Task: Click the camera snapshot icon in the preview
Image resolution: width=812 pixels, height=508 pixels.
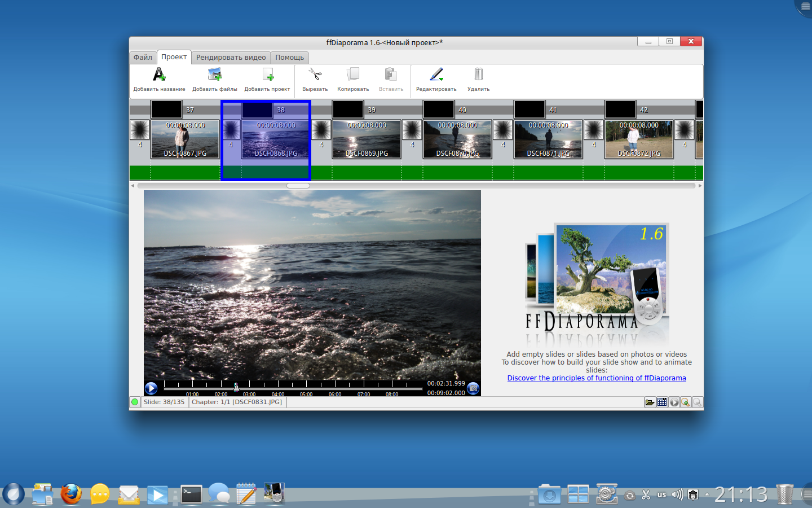Action: (473, 388)
